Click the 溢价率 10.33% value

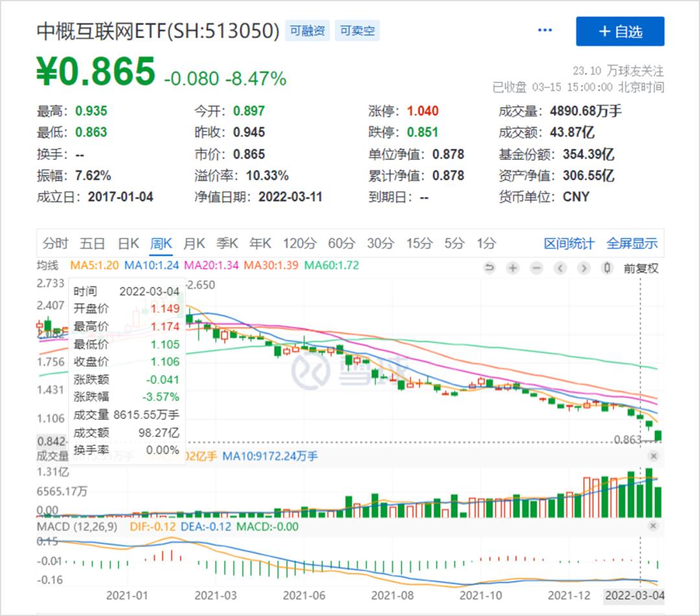pos(267,176)
